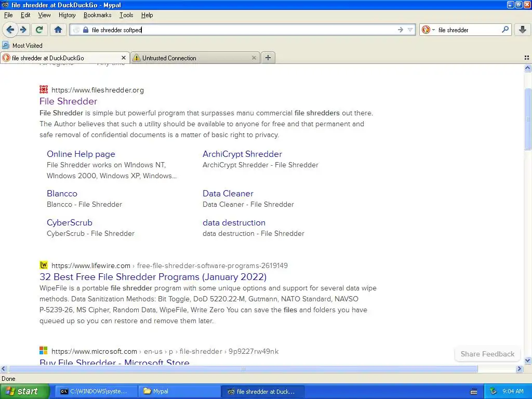
Task: Open the DuckDuckGo search engine selector
Action: tap(428, 30)
